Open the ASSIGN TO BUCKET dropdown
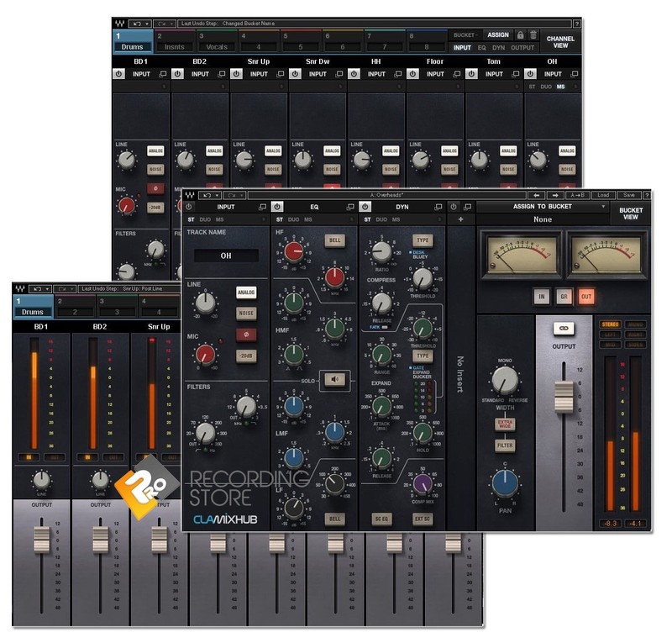Viewport: 672px width, 643px height. tap(543, 206)
